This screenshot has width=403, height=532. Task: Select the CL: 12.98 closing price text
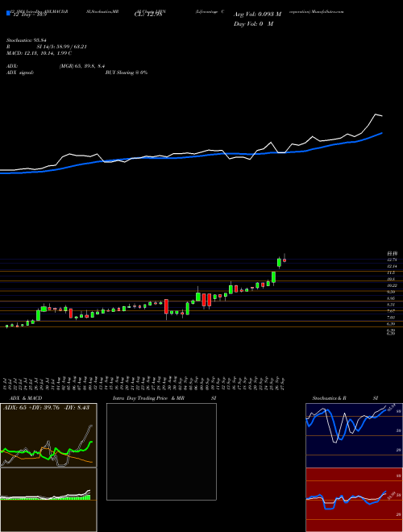(x=147, y=15)
